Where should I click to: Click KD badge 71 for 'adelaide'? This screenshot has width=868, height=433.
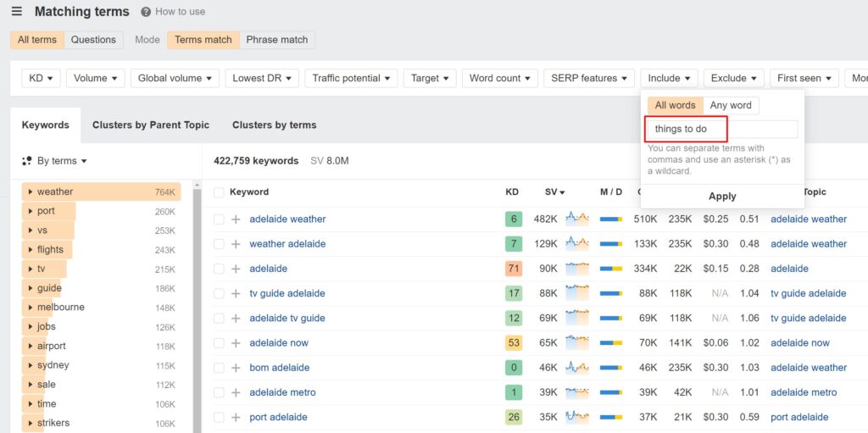pos(514,269)
